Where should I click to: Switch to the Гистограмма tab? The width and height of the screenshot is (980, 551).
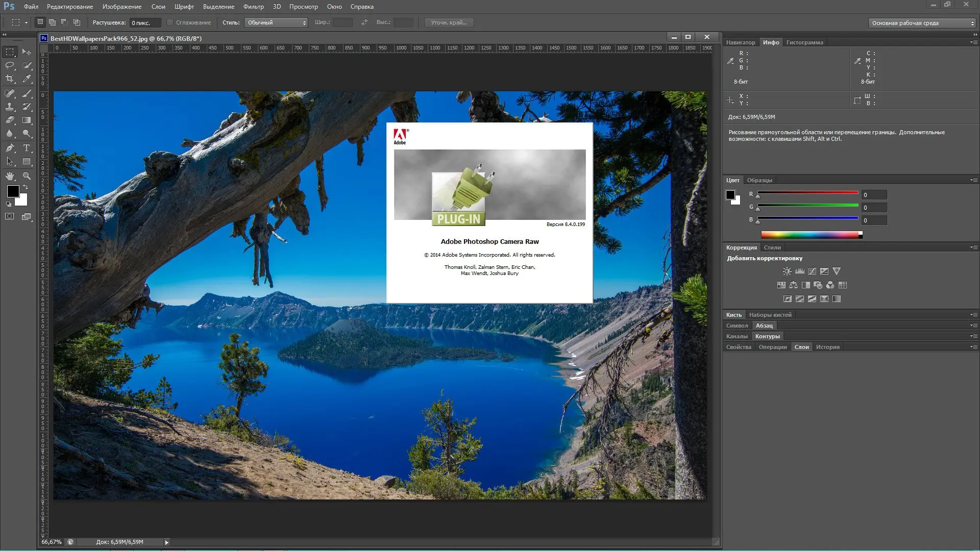pyautogui.click(x=804, y=42)
